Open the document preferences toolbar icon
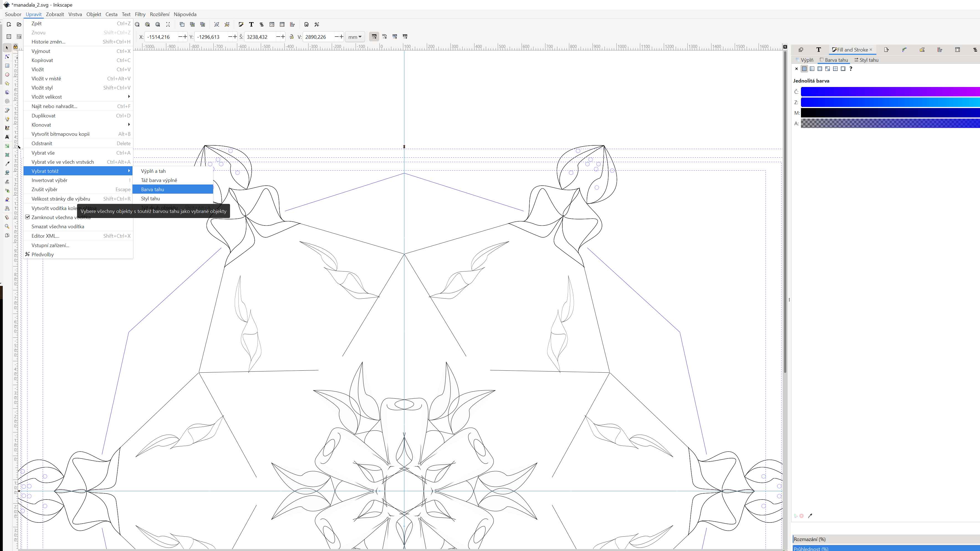Image resolution: width=980 pixels, height=551 pixels. pyautogui.click(x=306, y=24)
